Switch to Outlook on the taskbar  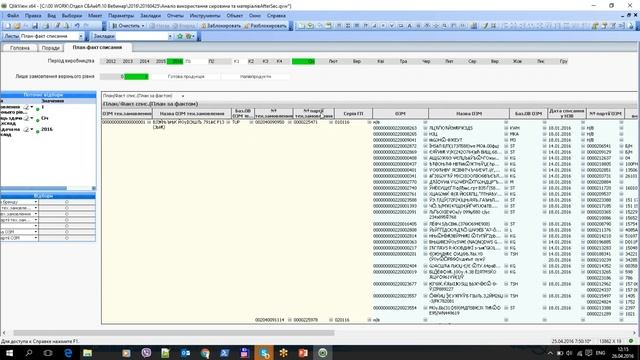coord(185,353)
